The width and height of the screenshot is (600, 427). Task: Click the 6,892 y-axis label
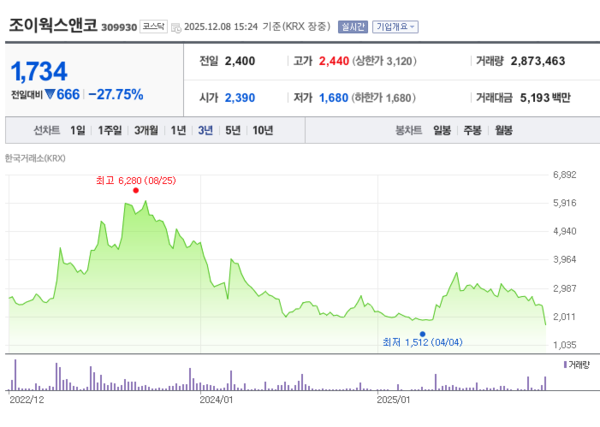pyautogui.click(x=564, y=175)
